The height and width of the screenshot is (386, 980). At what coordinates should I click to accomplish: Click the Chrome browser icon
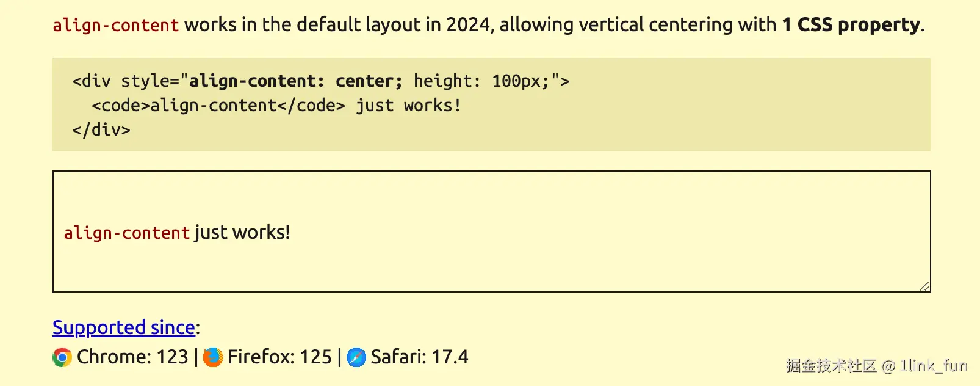(62, 357)
